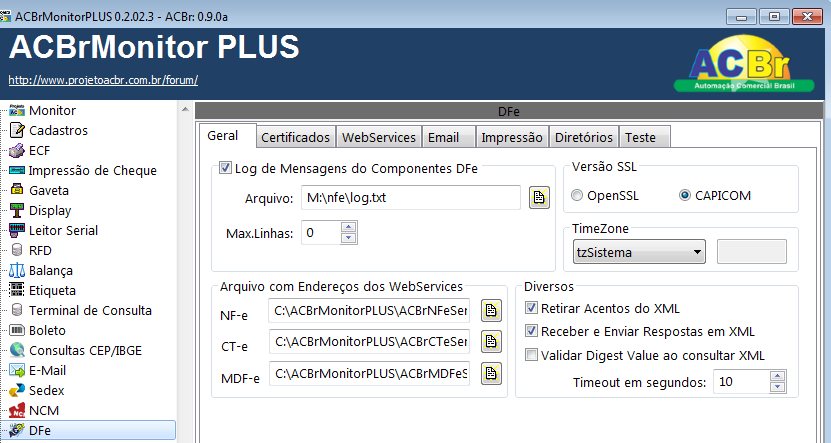Switch to the Certificados tab

pyautogui.click(x=296, y=137)
